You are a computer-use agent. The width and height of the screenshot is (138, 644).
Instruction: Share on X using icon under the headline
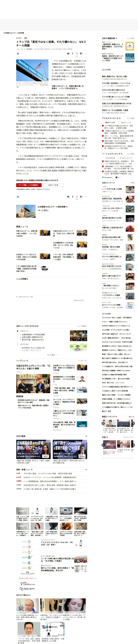point(77,53)
